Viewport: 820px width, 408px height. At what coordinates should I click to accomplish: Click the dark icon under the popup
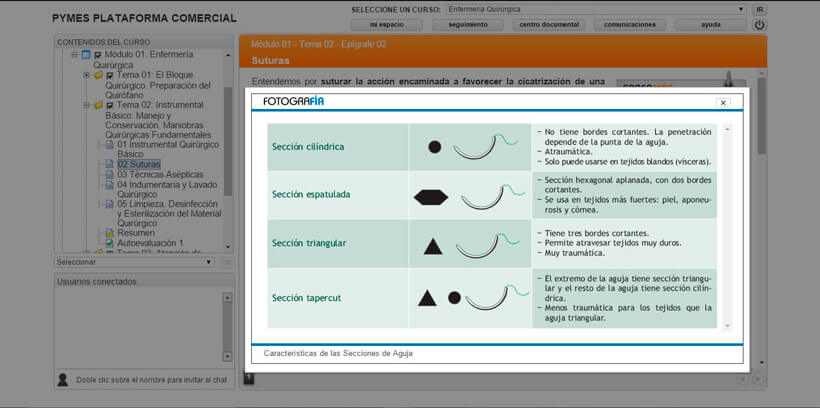(x=249, y=379)
